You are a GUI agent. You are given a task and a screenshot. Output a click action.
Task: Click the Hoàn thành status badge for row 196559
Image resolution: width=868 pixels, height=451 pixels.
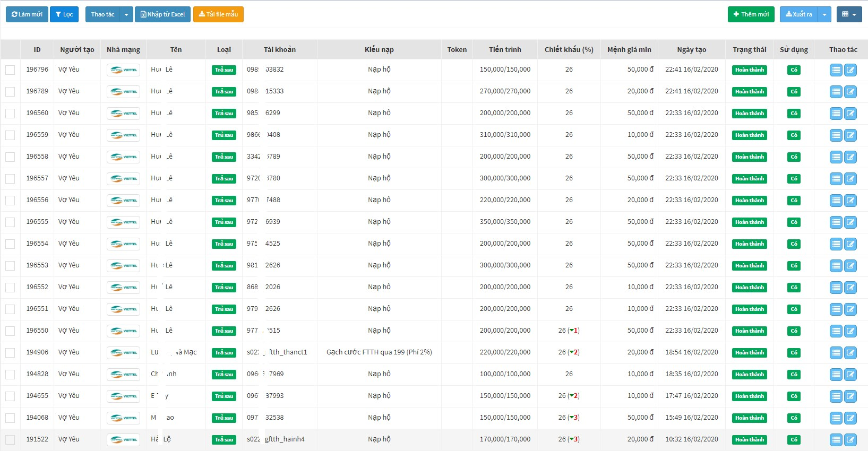749,135
